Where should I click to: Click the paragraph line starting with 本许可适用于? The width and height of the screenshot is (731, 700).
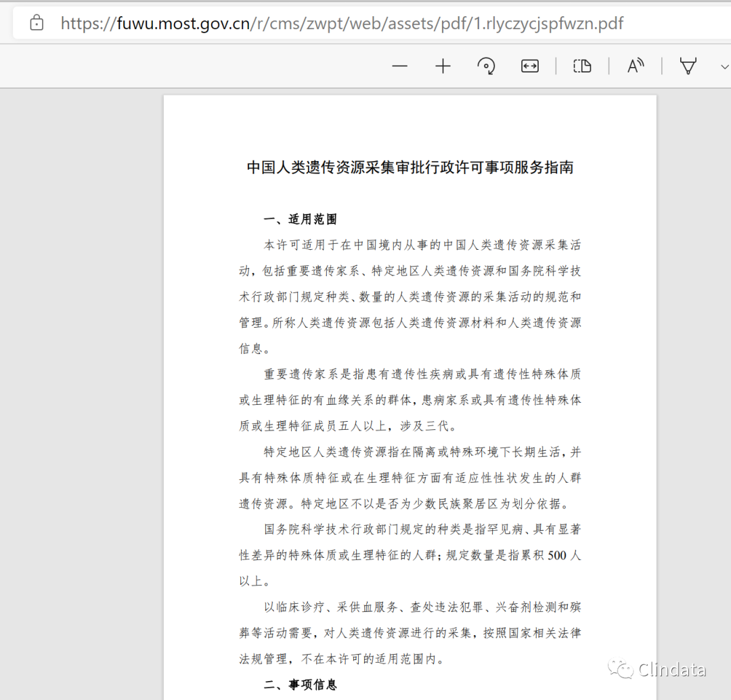coord(422,245)
